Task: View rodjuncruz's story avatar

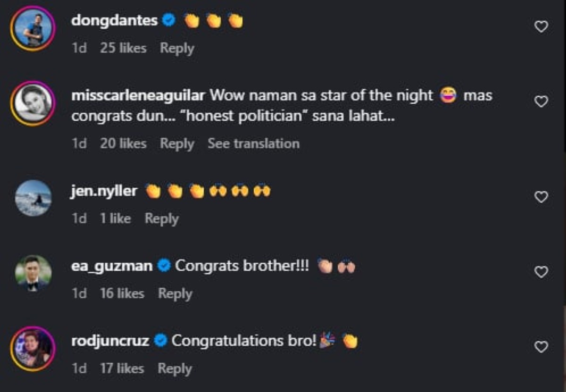Action: (x=33, y=349)
